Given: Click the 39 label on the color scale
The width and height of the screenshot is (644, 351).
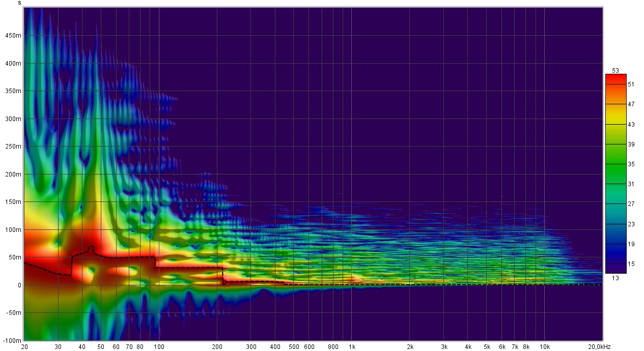Looking at the screenshot, I should tap(631, 144).
